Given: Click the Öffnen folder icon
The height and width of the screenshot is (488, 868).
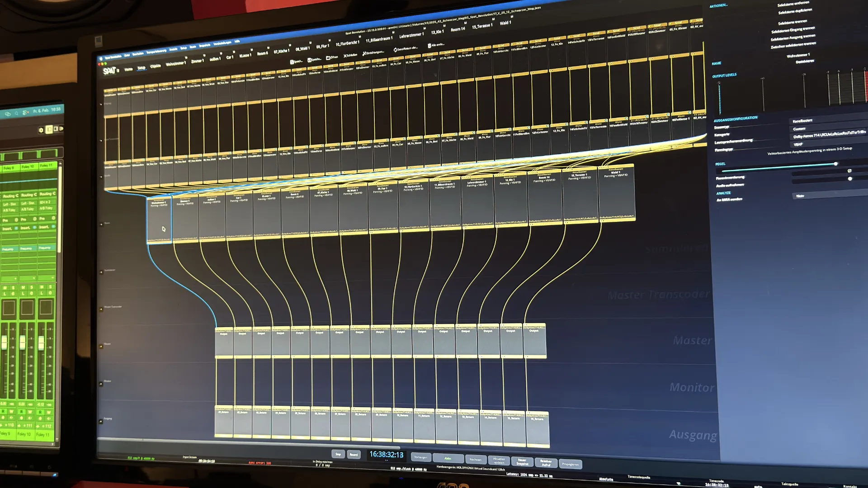Looking at the screenshot, I should (x=329, y=58).
